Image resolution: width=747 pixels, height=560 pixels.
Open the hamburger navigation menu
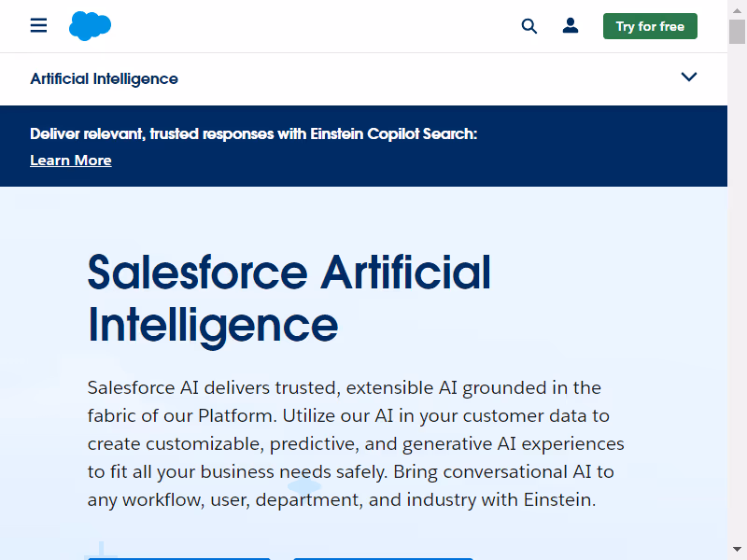(x=38, y=25)
